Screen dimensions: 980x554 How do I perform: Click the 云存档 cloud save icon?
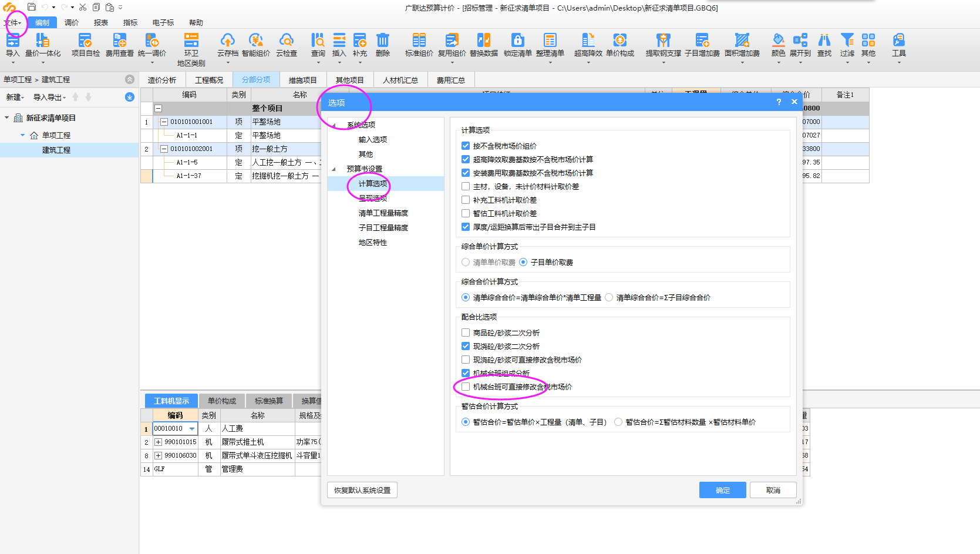227,40
